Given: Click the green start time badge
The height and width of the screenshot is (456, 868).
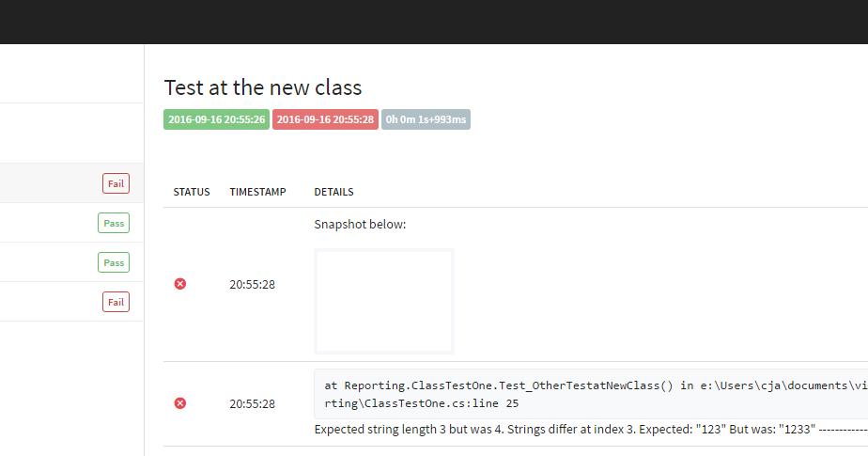Looking at the screenshot, I should pyautogui.click(x=216, y=119).
